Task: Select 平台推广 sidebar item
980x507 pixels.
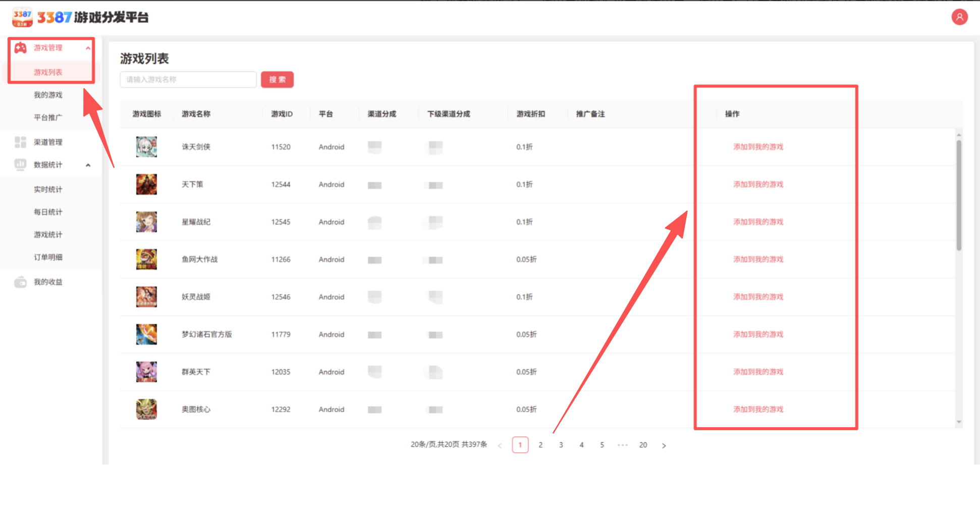Action: tap(48, 118)
